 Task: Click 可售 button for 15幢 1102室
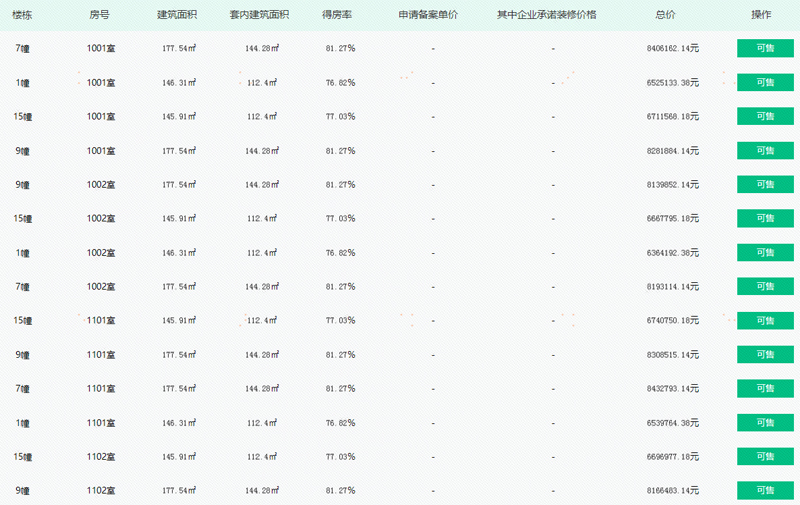tap(765, 457)
